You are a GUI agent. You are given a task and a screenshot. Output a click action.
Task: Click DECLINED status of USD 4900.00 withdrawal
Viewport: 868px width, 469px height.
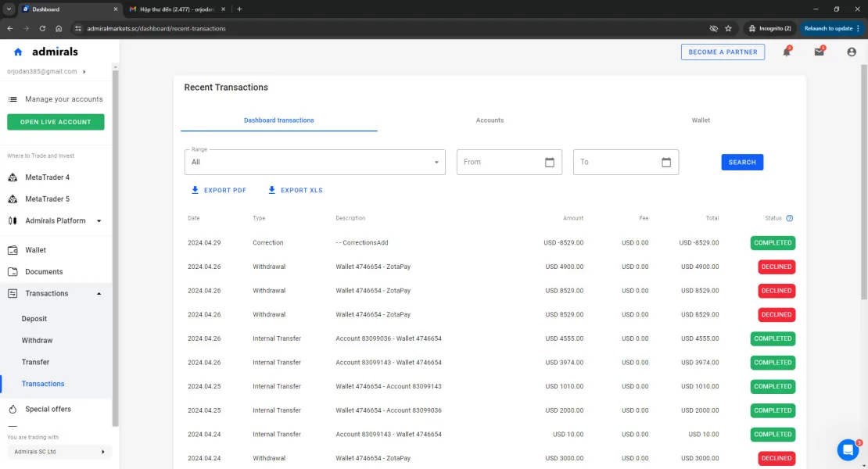[776, 267]
